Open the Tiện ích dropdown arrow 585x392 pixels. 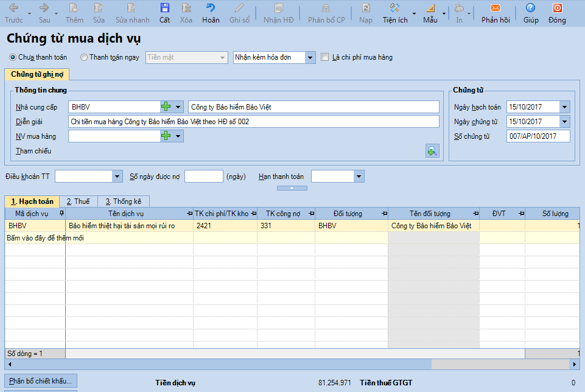pos(414,13)
